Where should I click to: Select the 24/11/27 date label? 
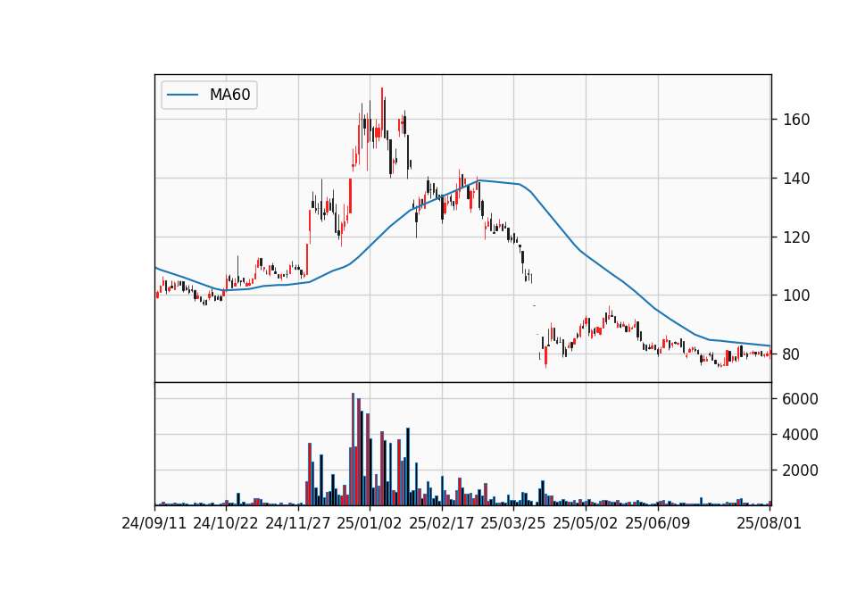298,523
